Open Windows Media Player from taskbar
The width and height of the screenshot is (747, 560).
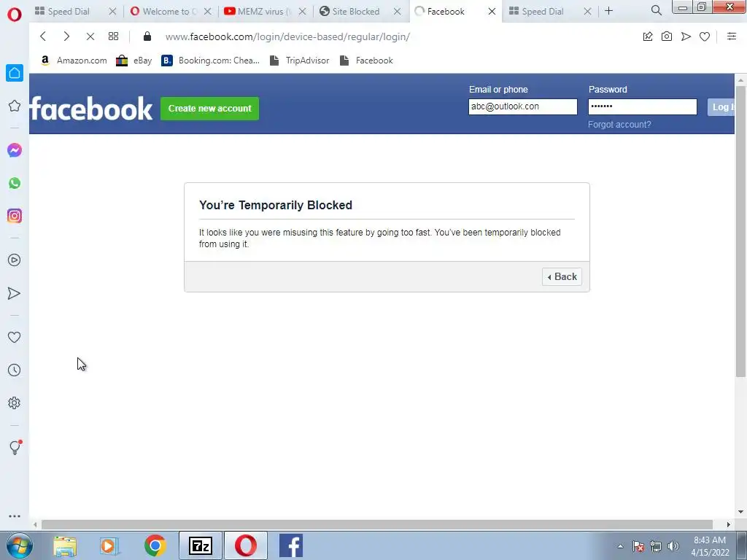click(x=109, y=545)
